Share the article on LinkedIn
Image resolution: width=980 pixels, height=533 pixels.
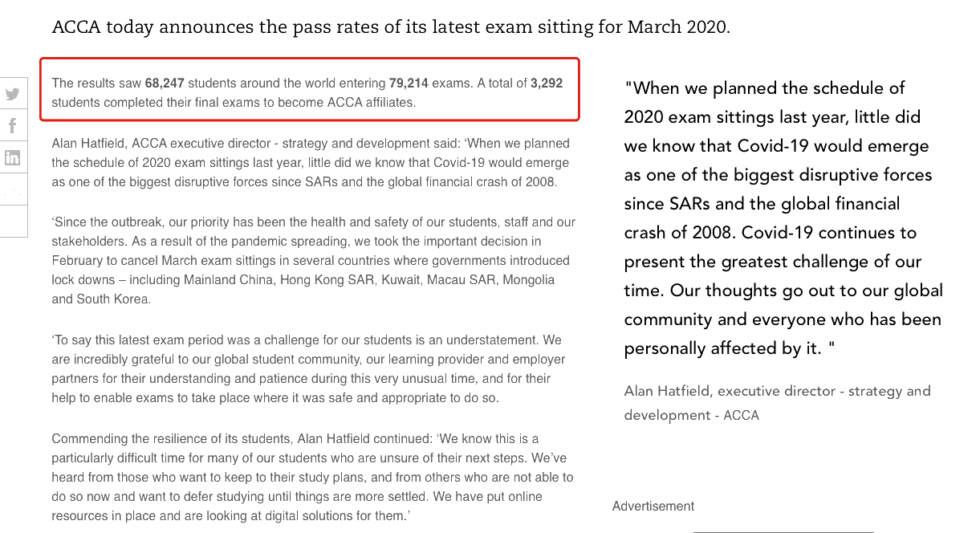click(x=13, y=157)
